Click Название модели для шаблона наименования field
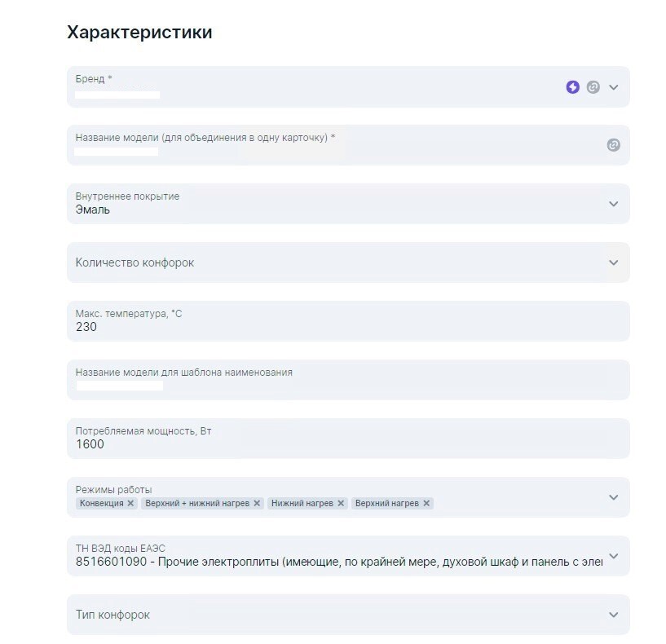 [x=348, y=380]
